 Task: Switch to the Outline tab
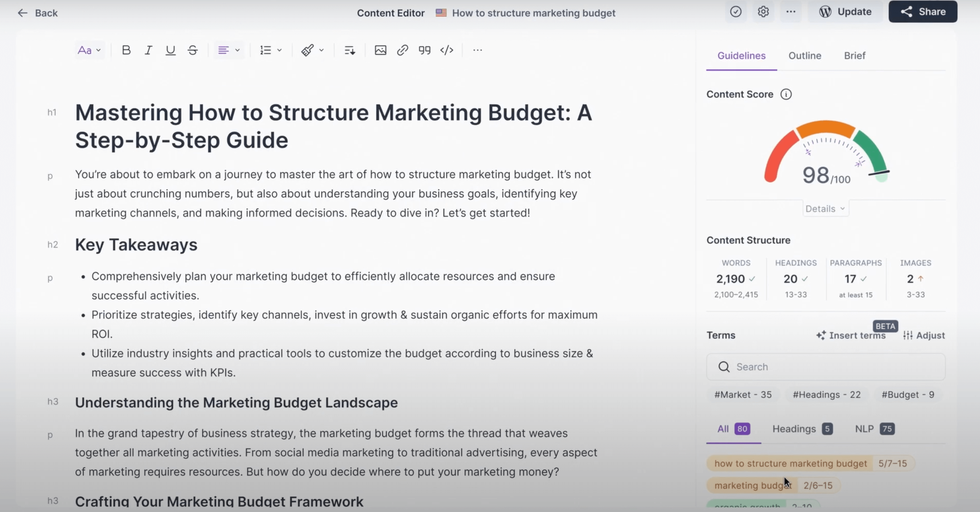[x=804, y=56]
